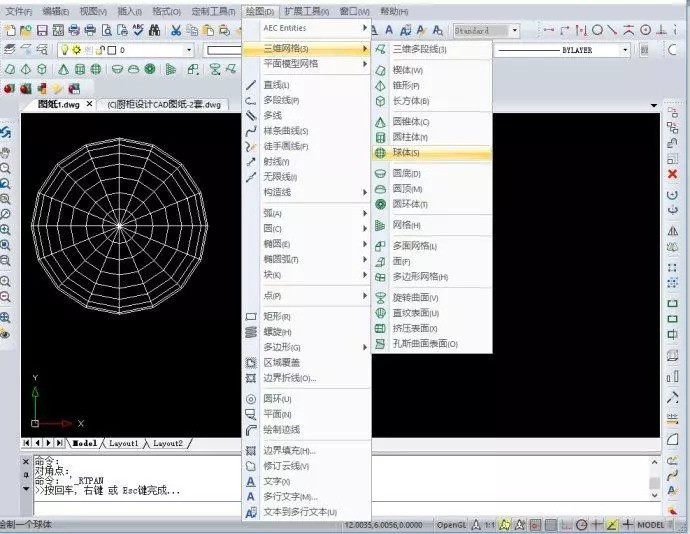Click the layer color swatch square
The image size is (690, 534).
[x=110, y=49]
